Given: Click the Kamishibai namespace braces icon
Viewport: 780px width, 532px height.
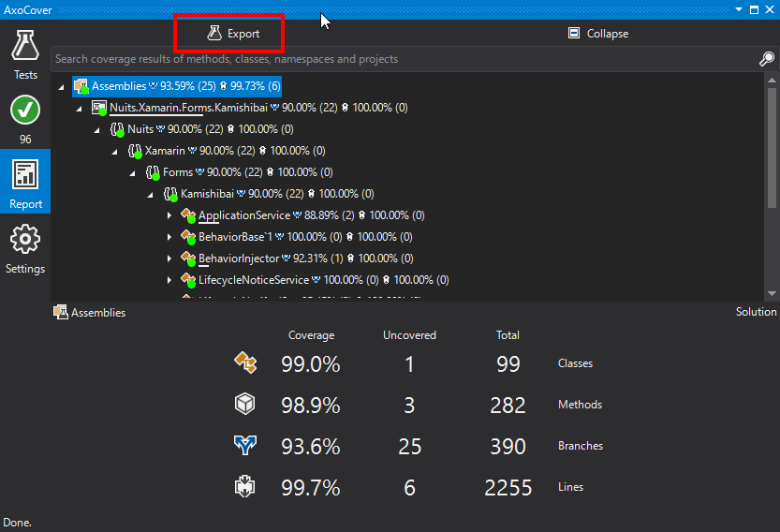Looking at the screenshot, I should 170,194.
